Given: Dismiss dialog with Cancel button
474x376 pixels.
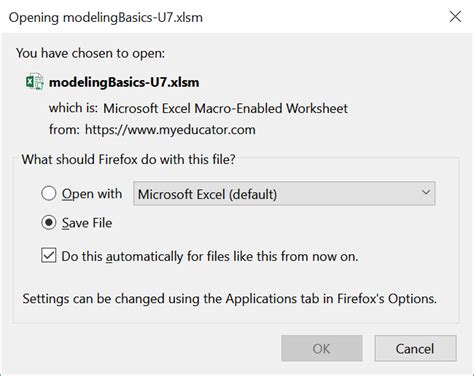Looking at the screenshot, I should pyautogui.click(x=415, y=349).
